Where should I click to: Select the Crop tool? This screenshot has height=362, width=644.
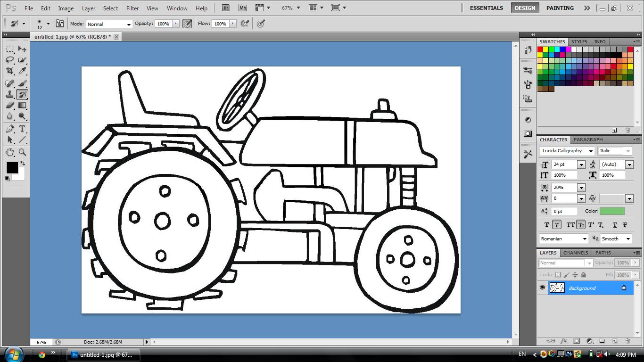point(10,71)
